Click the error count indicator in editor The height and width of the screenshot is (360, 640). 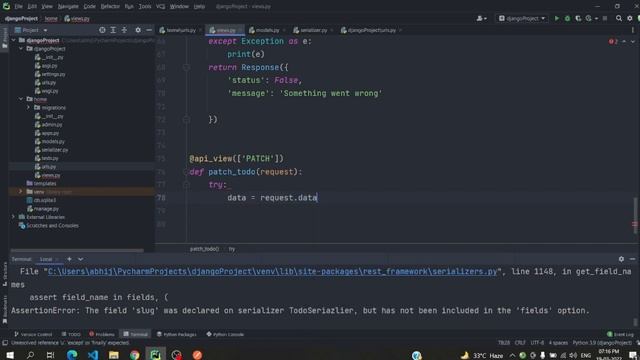coord(613,41)
